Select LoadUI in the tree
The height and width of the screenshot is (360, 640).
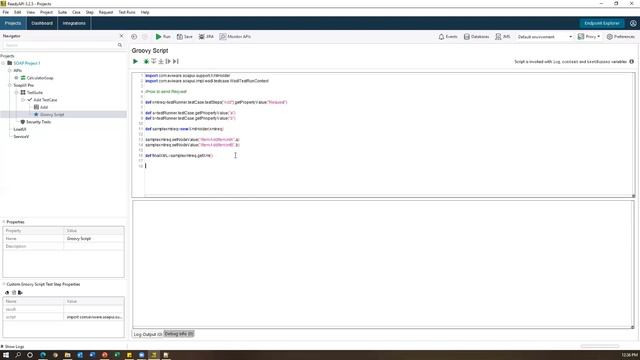click(20, 129)
